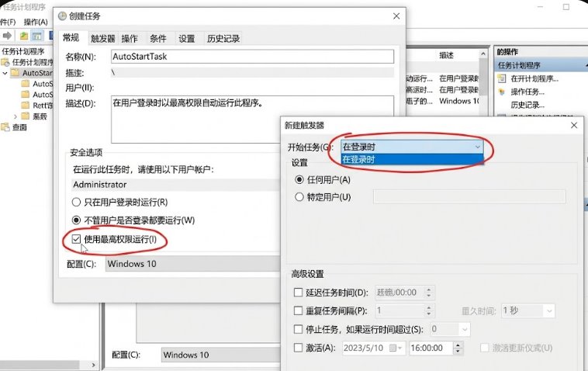The image size is (588, 371).
Task: Close the 创建任务 dialog
Action: click(x=396, y=16)
